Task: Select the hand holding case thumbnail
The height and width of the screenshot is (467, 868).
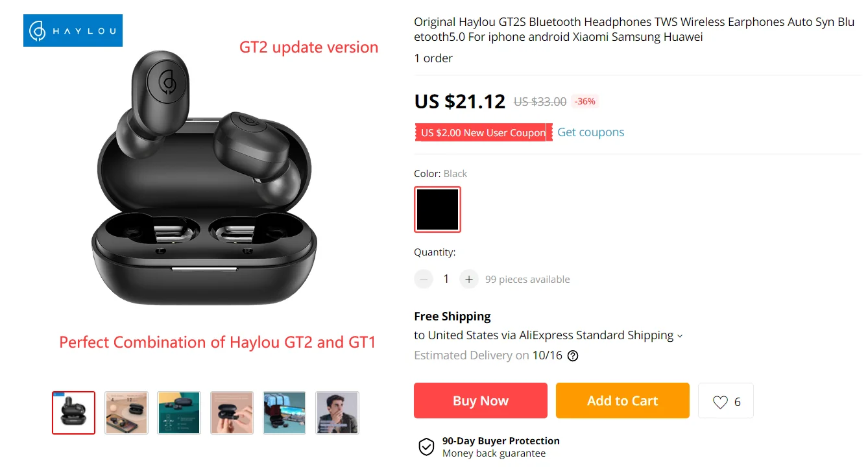Action: [232, 413]
